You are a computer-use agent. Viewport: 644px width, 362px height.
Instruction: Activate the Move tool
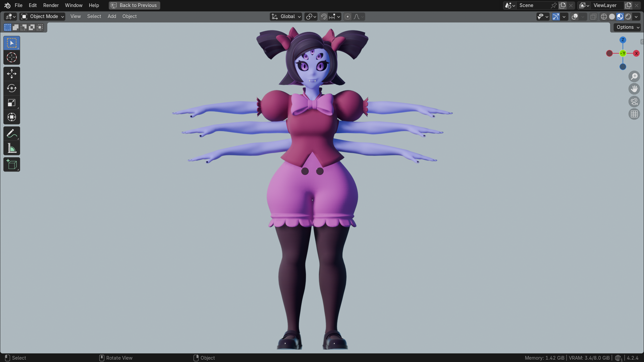(12, 74)
